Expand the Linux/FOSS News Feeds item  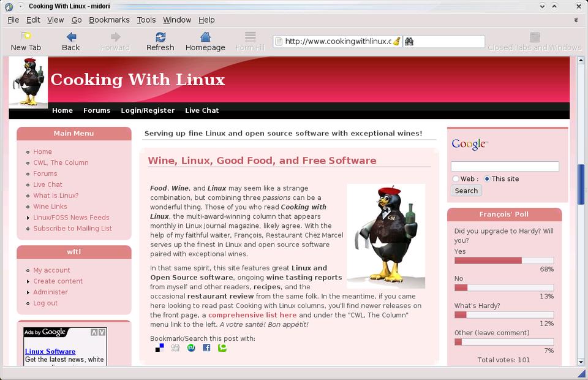point(28,218)
